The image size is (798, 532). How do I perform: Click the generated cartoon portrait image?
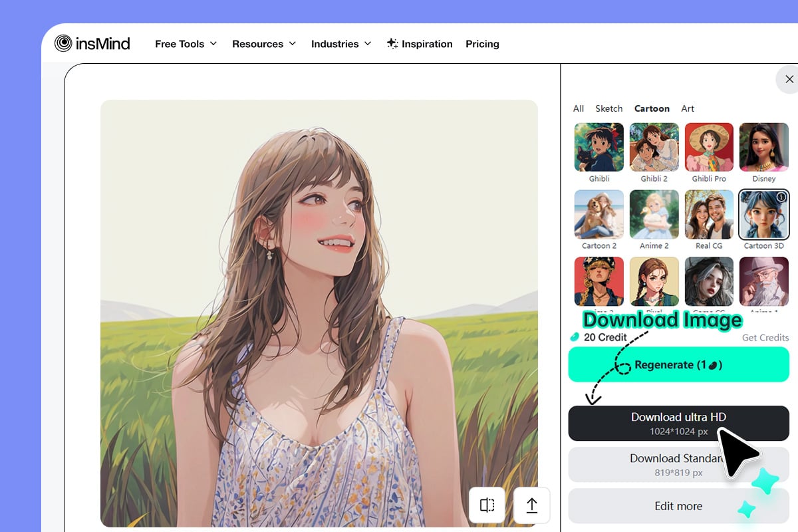pyautogui.click(x=319, y=313)
